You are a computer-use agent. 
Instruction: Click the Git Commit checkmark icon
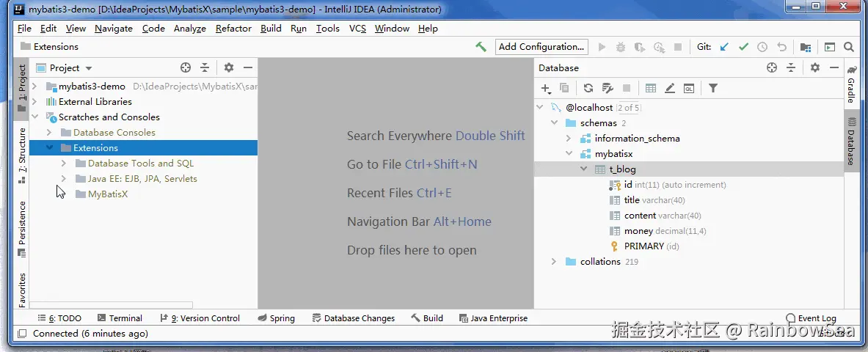tap(743, 47)
